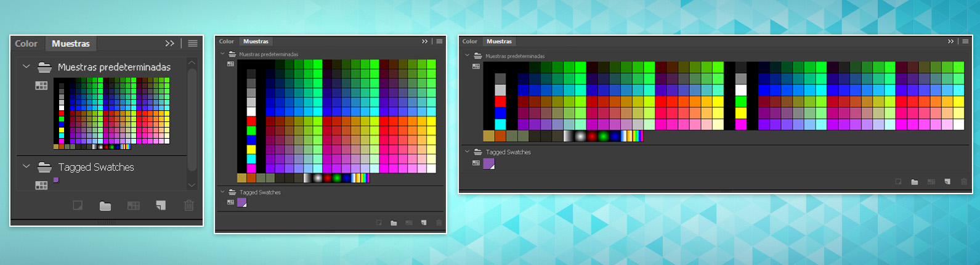Screen dimensions: 980x265
Task: Click Muestras predeterminadas folder in middle panel
Action: click(x=232, y=54)
